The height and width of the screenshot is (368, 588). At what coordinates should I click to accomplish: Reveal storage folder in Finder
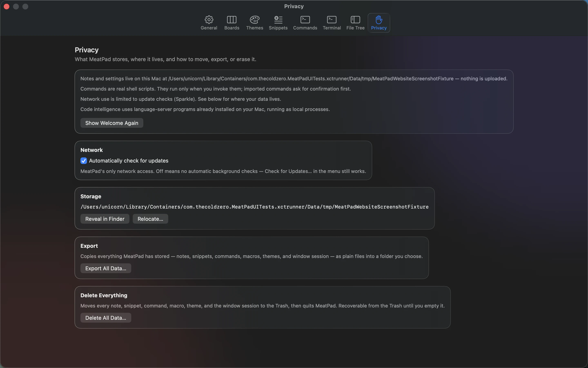point(105,219)
